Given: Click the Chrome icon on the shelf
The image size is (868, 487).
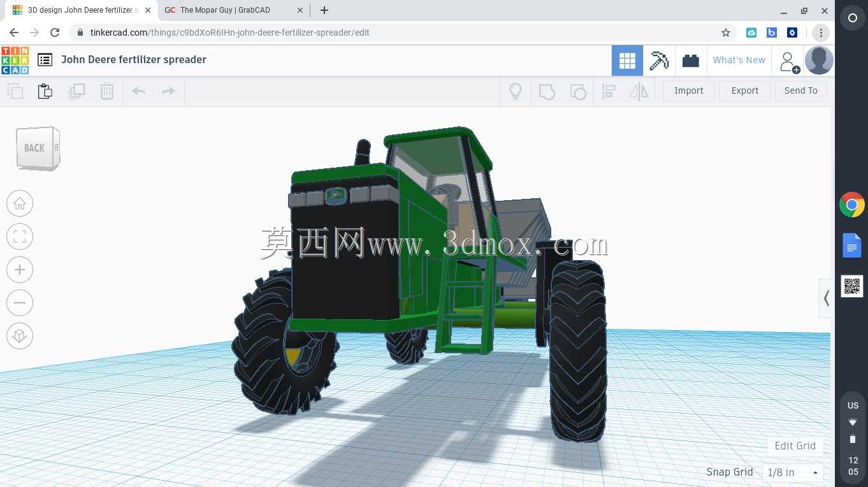Looking at the screenshot, I should pos(852,205).
